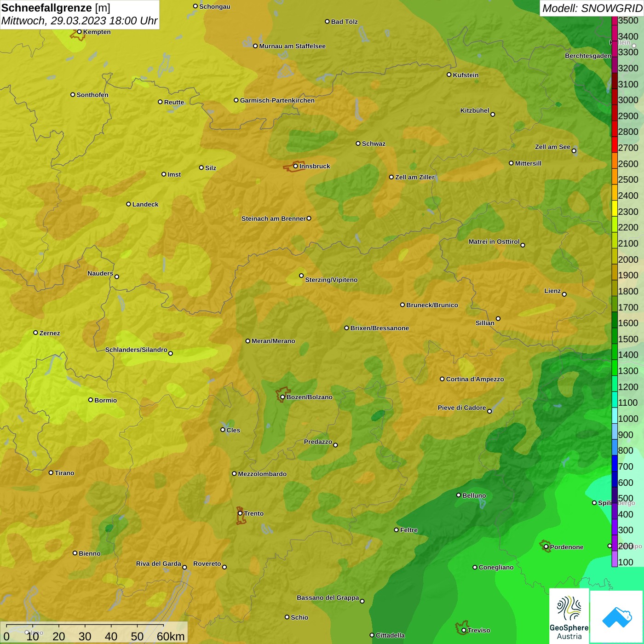Click the date 'Mittwoch, 29.03.2023 18:00 Uhr'
Image resolution: width=644 pixels, height=644 pixels.
pyautogui.click(x=79, y=21)
